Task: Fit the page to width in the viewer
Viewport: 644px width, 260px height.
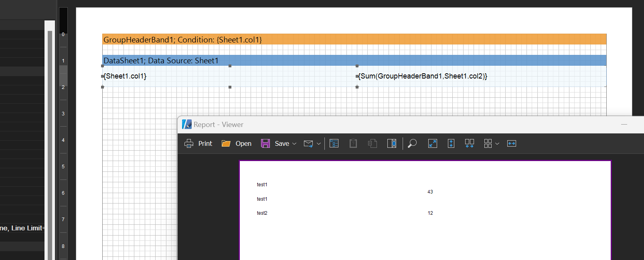Action: point(512,143)
